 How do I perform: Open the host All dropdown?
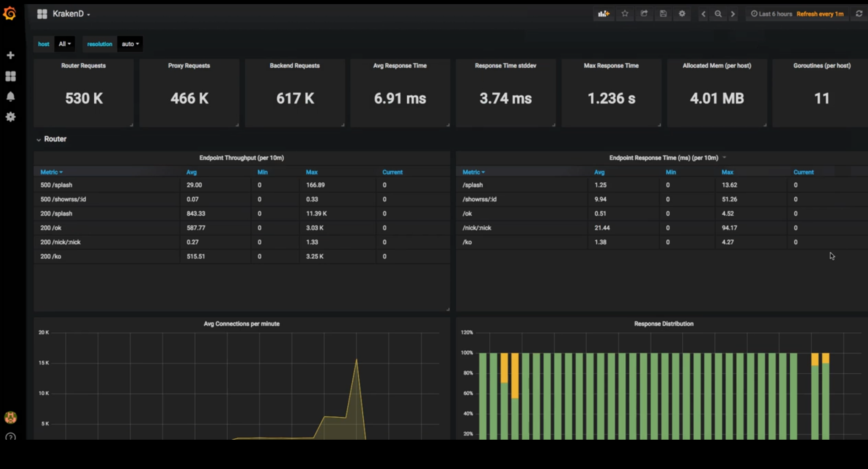pos(65,44)
